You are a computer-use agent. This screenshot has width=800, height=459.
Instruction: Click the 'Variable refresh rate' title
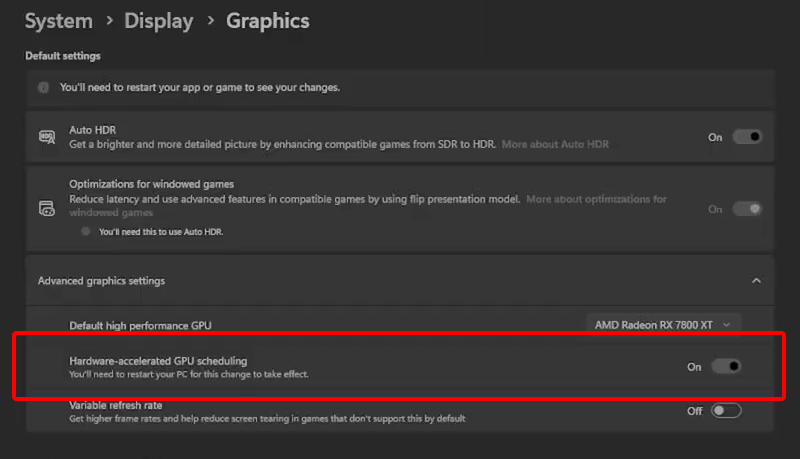point(116,405)
